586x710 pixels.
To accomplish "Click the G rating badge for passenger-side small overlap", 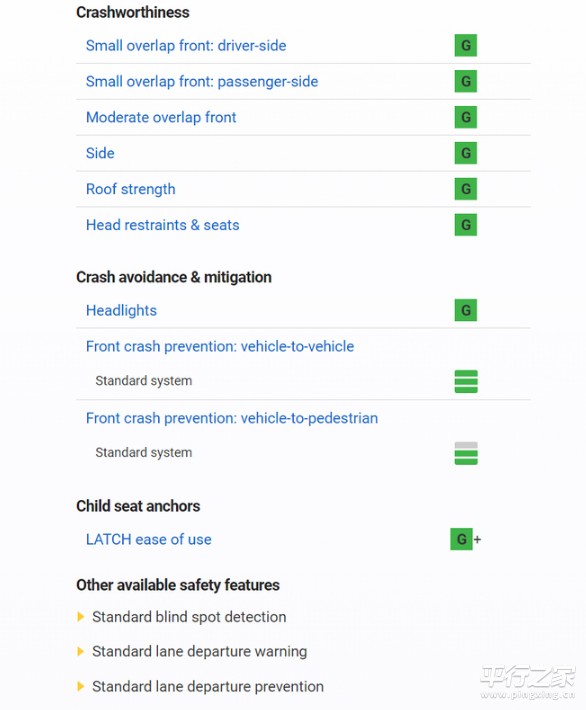I will (466, 81).
